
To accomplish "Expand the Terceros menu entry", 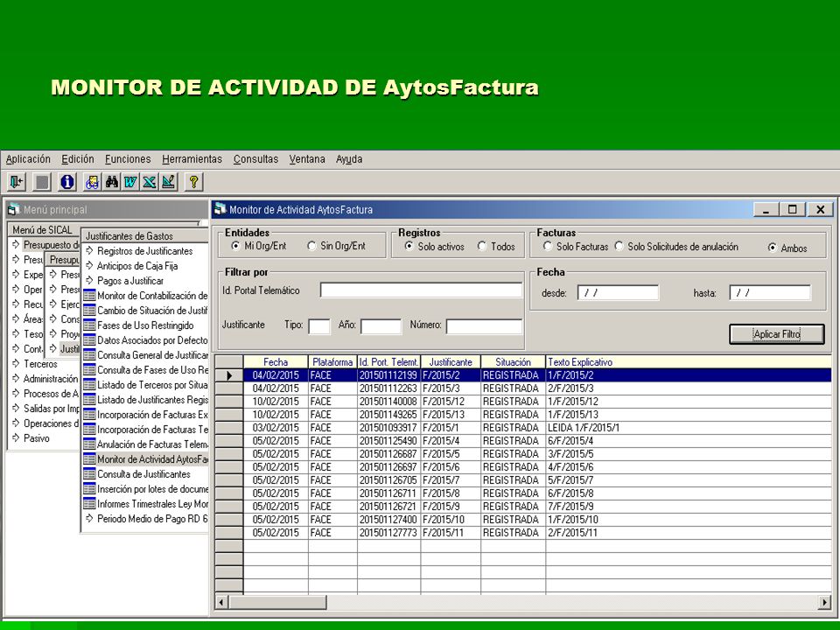I will point(16,364).
